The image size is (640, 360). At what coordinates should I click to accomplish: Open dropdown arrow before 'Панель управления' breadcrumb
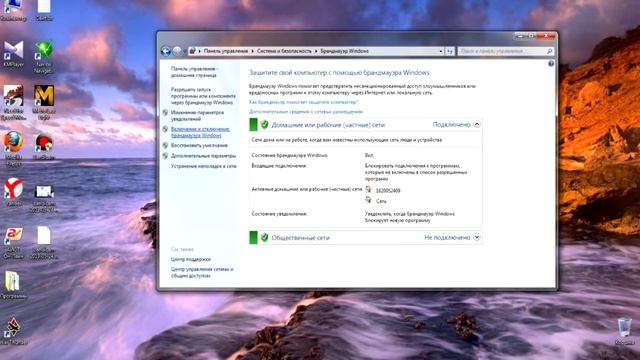[x=200, y=51]
